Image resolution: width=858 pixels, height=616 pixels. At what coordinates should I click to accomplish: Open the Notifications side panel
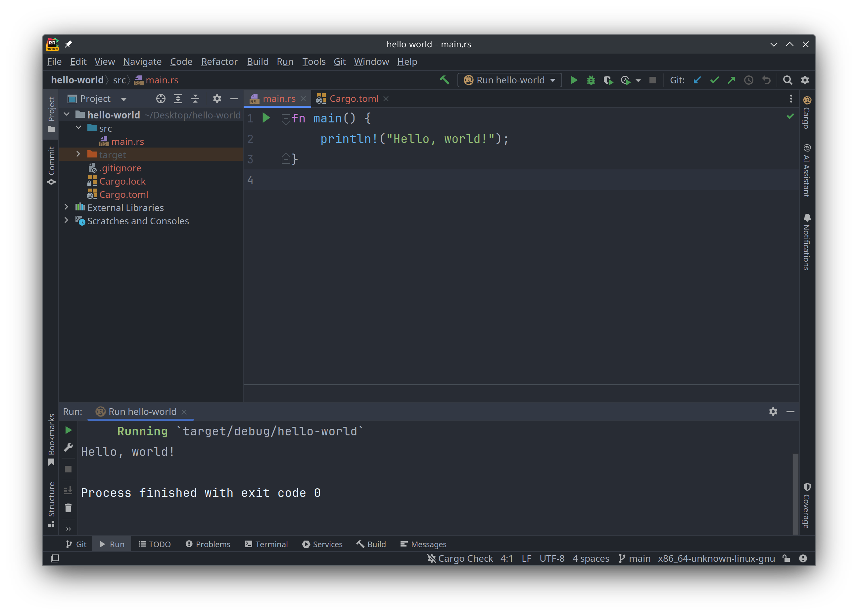[x=807, y=242]
